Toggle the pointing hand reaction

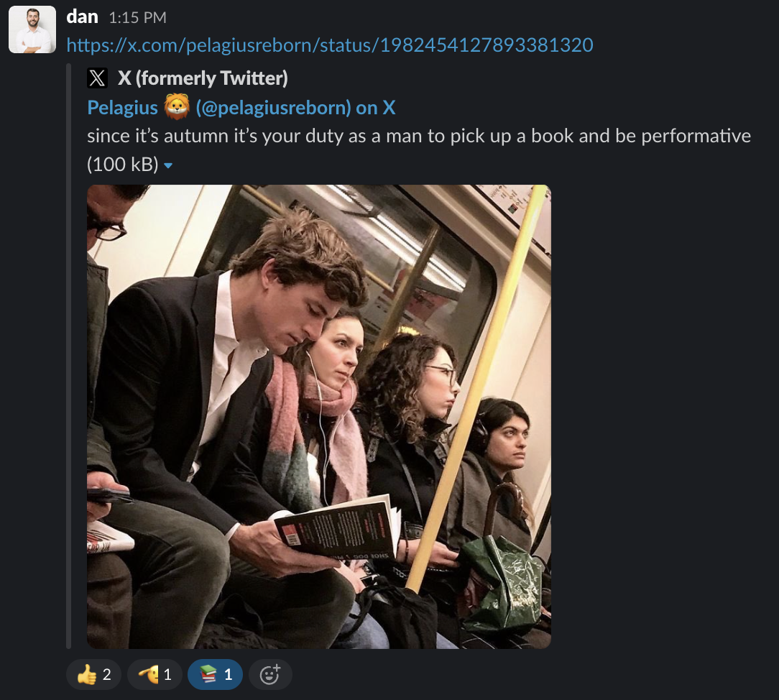[154, 674]
